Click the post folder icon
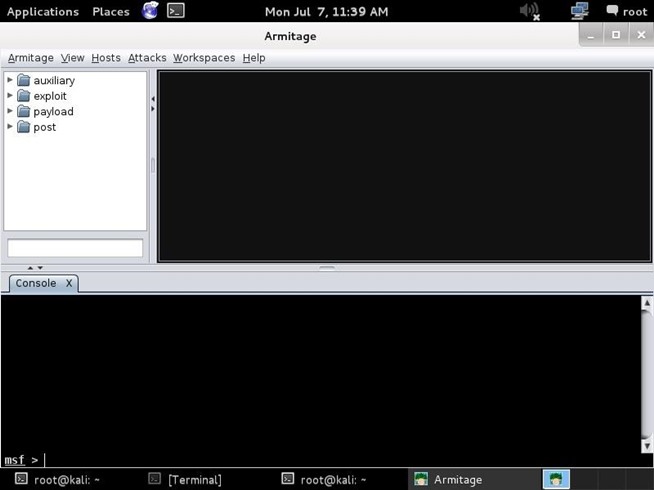654x490 pixels. (x=24, y=127)
